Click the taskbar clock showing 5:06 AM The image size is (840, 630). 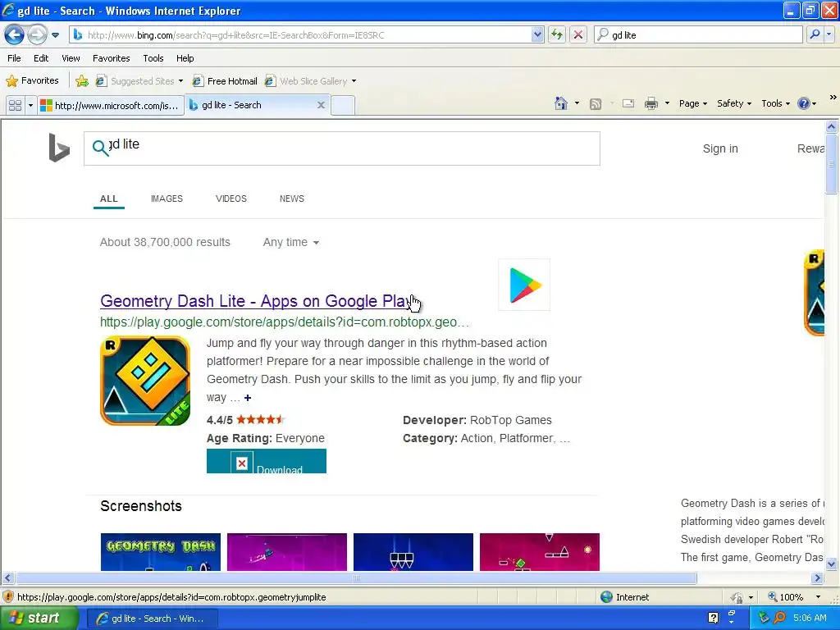810,619
